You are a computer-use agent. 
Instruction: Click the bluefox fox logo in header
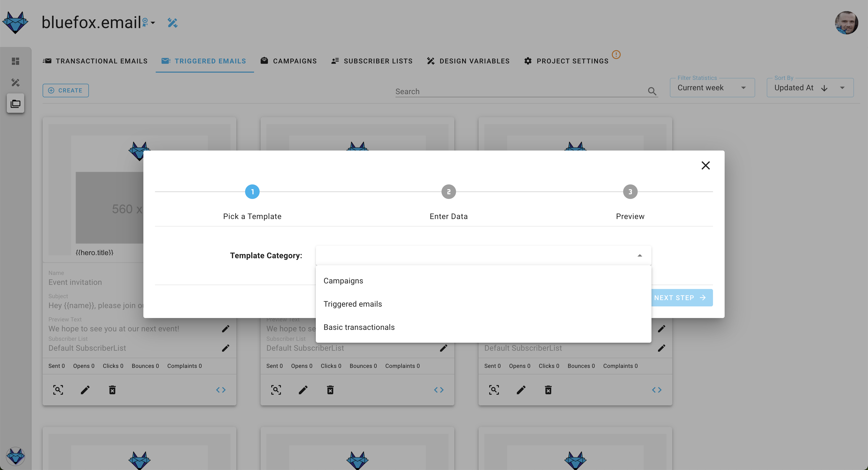(15, 22)
